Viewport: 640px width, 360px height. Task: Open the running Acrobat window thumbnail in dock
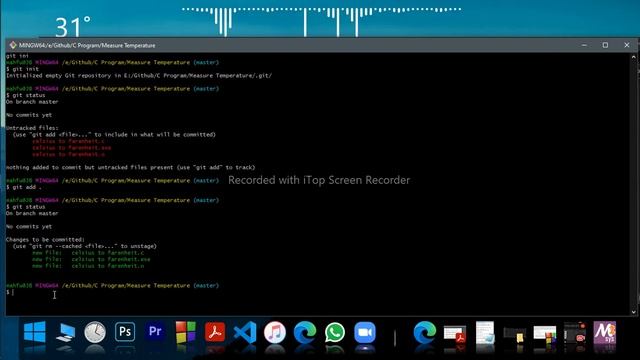[x=455, y=335]
